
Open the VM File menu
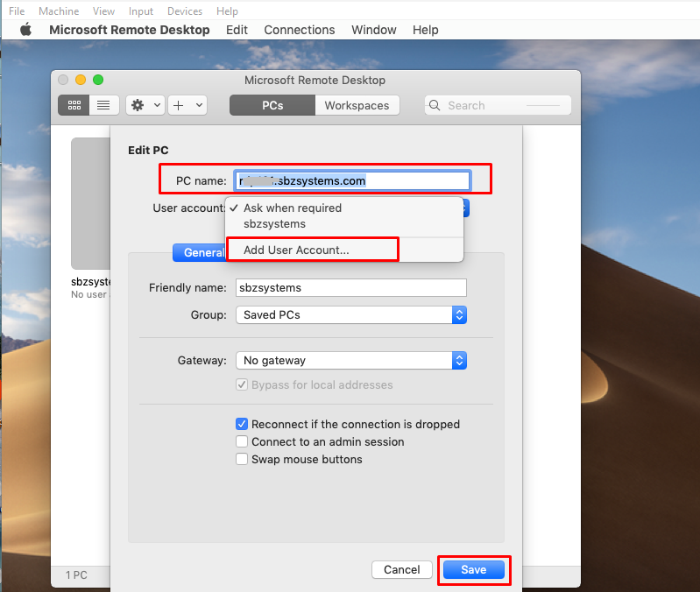17,11
